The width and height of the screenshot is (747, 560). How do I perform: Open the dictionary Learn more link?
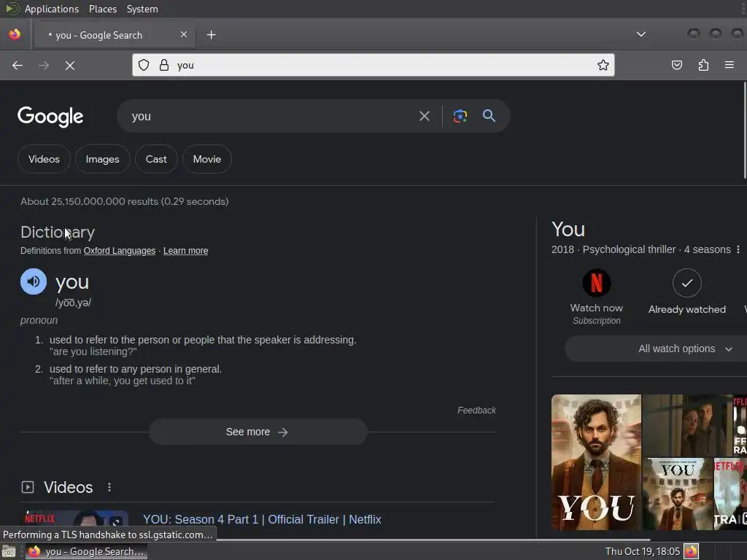186,251
